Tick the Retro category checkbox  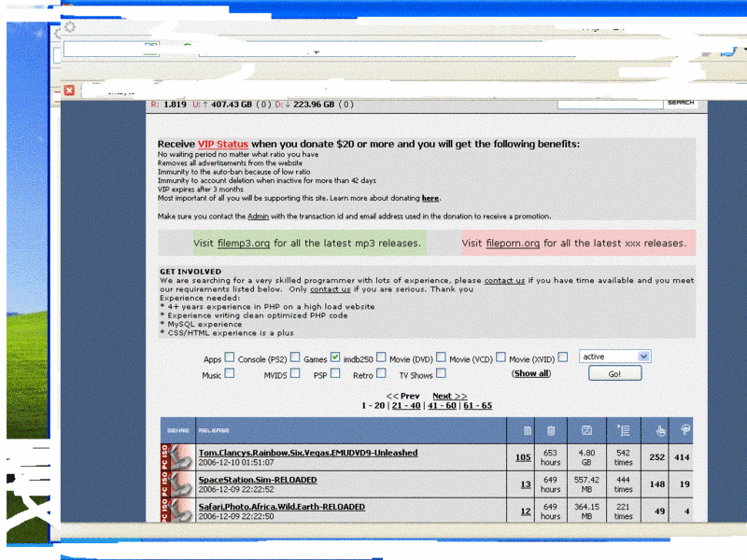point(381,373)
